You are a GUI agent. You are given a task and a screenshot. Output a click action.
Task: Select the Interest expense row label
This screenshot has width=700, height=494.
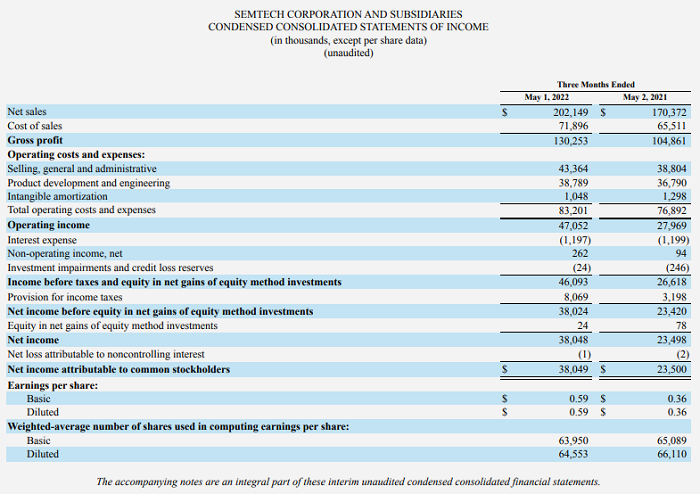[41, 240]
